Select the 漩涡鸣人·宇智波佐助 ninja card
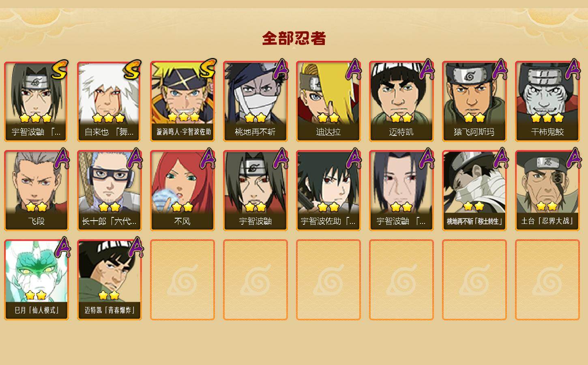The width and height of the screenshot is (588, 365). tap(182, 101)
